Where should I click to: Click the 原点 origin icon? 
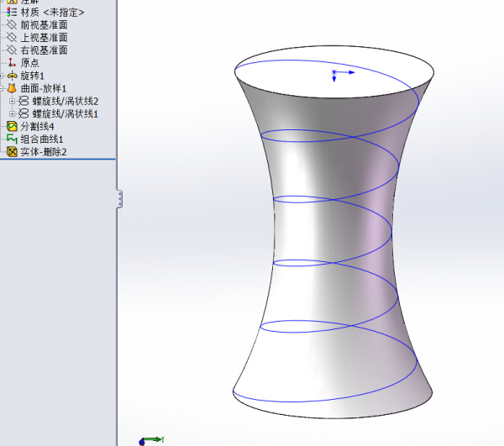pos(12,62)
